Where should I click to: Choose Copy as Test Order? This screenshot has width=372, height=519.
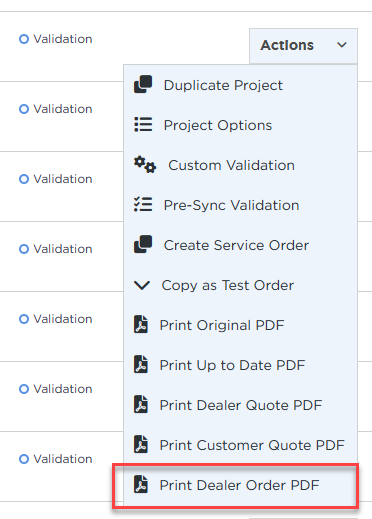tap(240, 285)
